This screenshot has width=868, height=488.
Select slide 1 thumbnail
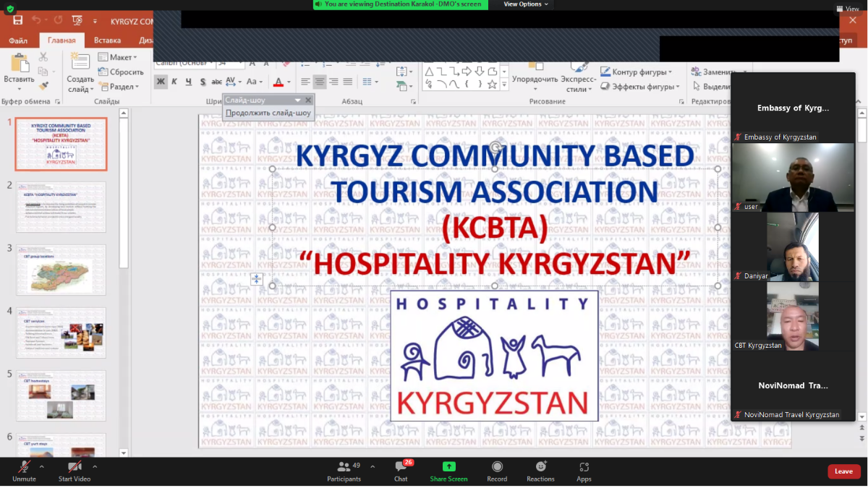pyautogui.click(x=61, y=144)
